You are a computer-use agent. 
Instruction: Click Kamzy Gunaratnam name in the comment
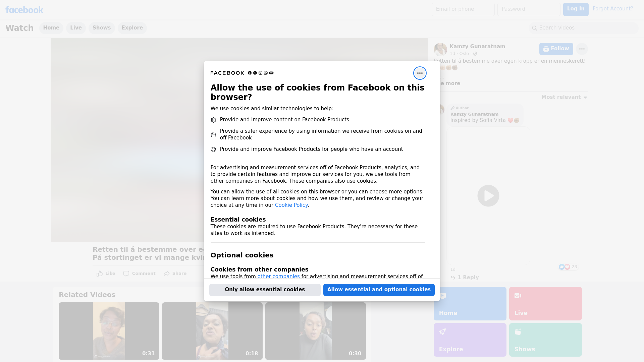(474, 114)
